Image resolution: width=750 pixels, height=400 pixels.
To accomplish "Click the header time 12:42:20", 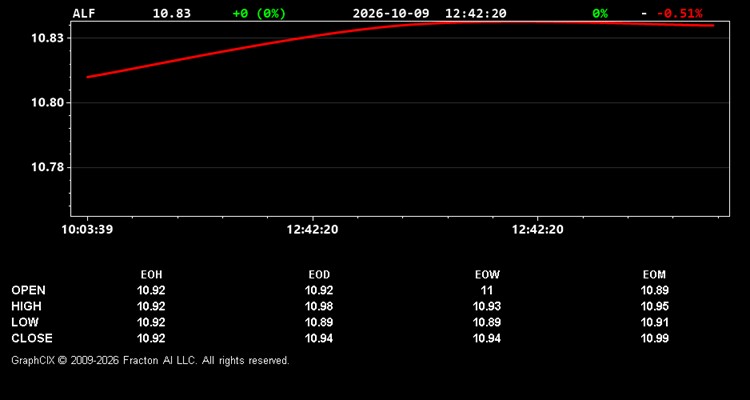I will pos(475,13).
